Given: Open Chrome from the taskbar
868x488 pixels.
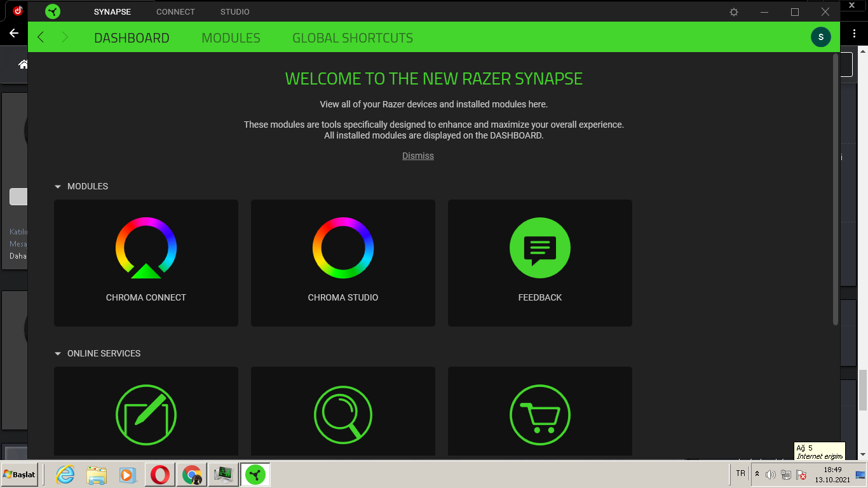Looking at the screenshot, I should 192,475.
